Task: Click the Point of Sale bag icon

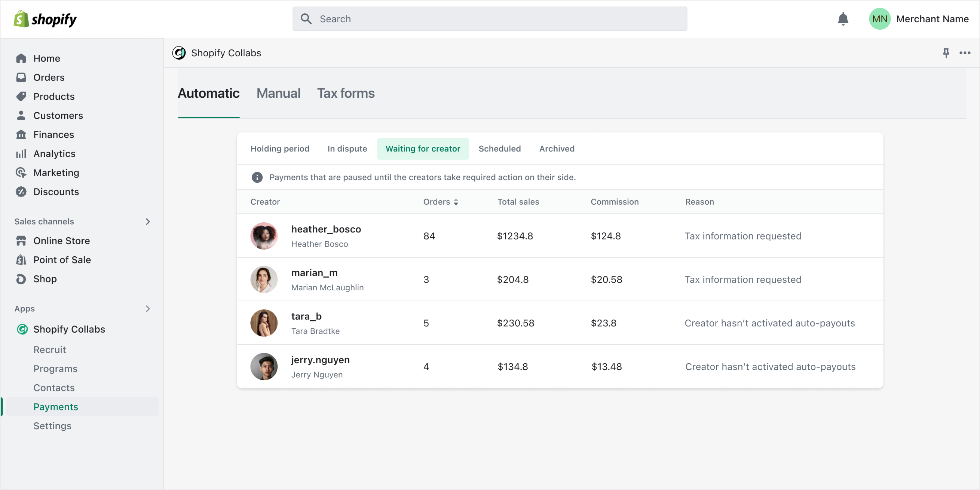Action: [x=21, y=260]
